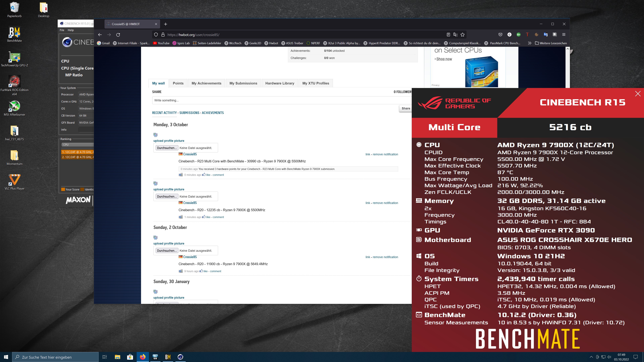Click Durchsuchen above the R23 submission
Viewport: 644px width, 362px height.
[167, 148]
